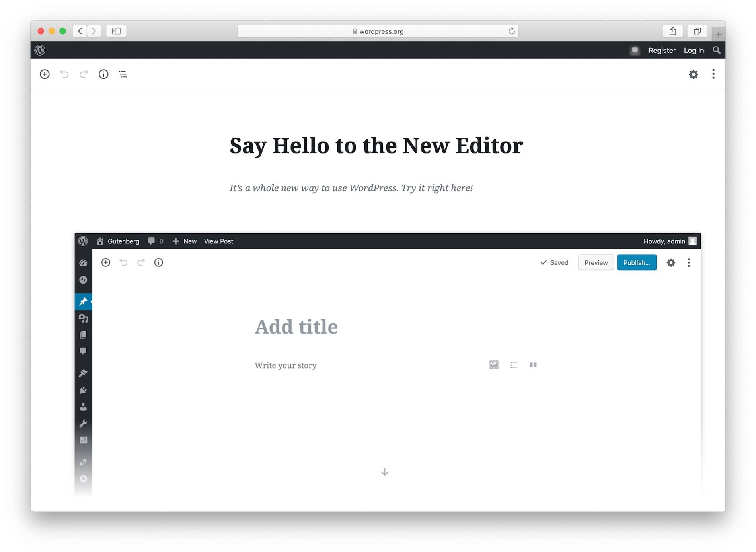Click the Publish… button

(637, 262)
